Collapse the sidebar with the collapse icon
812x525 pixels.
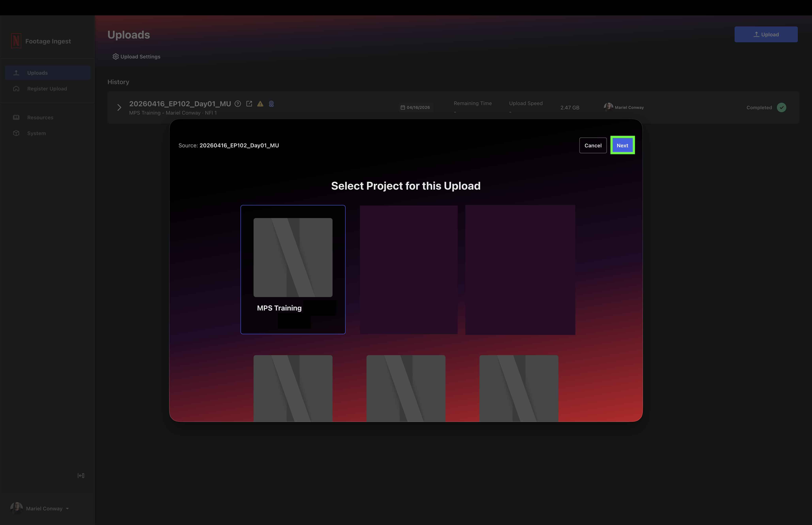tap(81, 476)
